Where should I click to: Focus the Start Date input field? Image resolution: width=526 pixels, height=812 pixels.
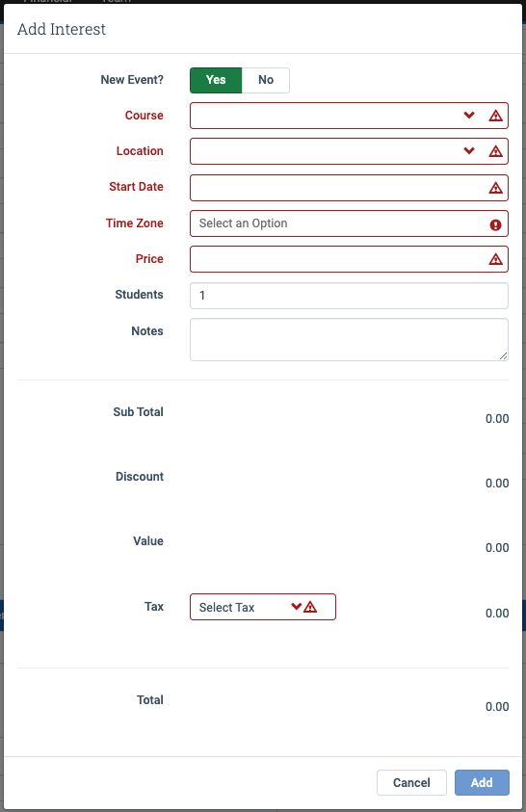coord(349,188)
